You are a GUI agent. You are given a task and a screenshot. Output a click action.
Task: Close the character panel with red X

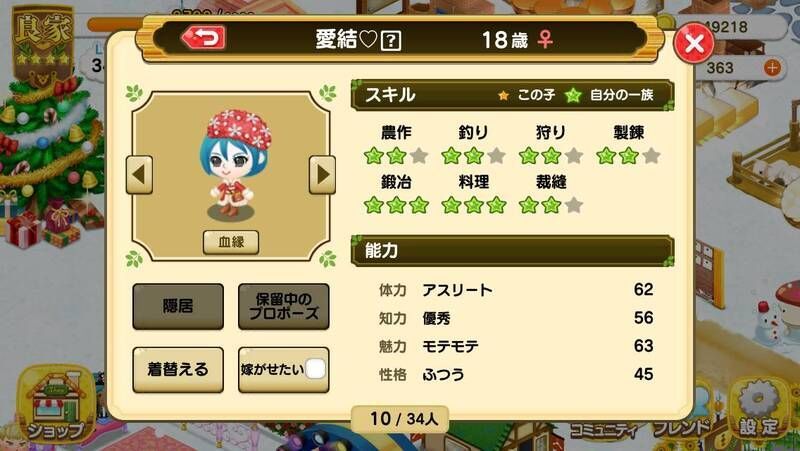tap(693, 43)
